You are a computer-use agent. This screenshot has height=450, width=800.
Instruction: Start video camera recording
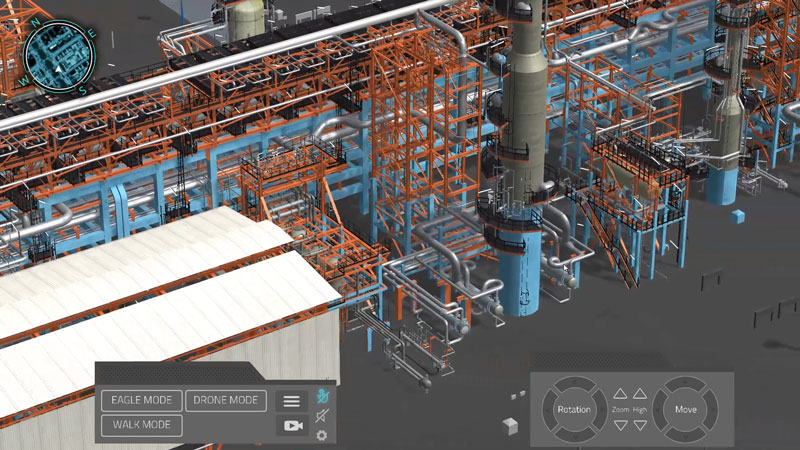click(293, 426)
